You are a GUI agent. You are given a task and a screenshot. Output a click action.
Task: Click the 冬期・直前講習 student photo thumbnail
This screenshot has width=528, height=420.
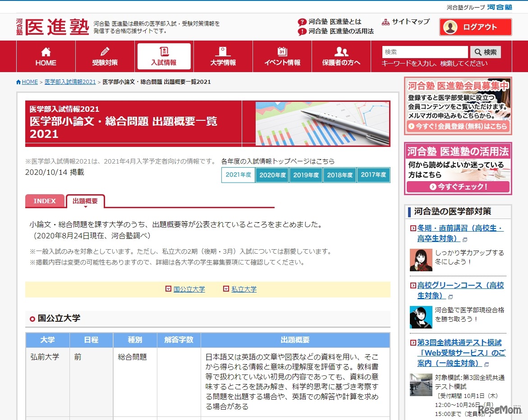click(420, 260)
